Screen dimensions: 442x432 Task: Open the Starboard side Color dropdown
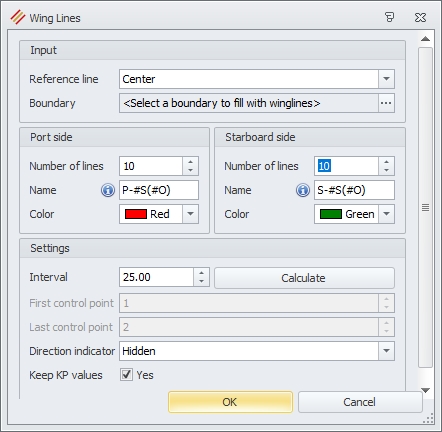386,214
